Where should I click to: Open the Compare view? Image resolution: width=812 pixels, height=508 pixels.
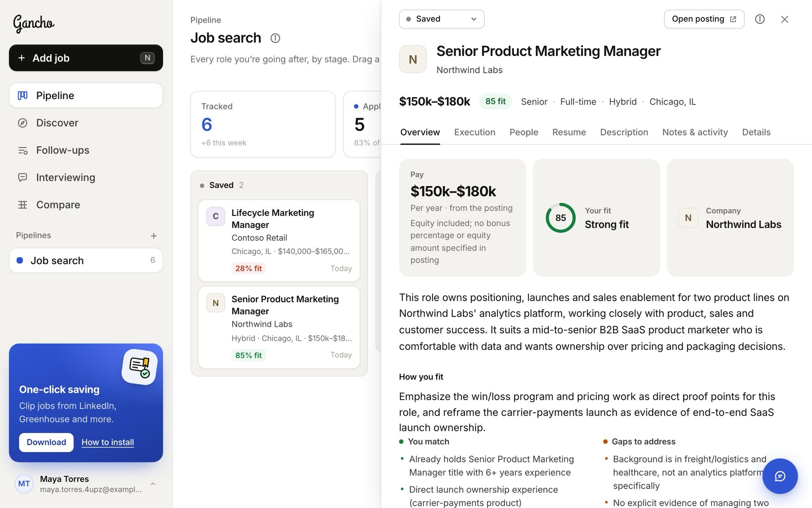click(86, 205)
